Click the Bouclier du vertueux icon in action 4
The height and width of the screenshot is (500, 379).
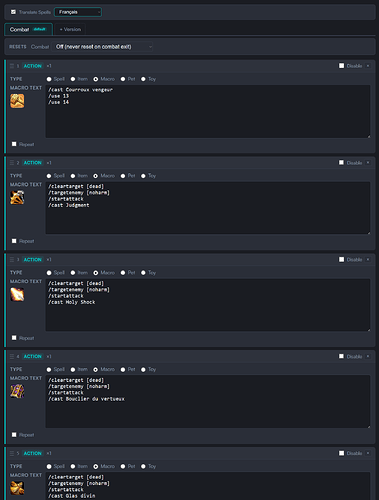coord(17,391)
